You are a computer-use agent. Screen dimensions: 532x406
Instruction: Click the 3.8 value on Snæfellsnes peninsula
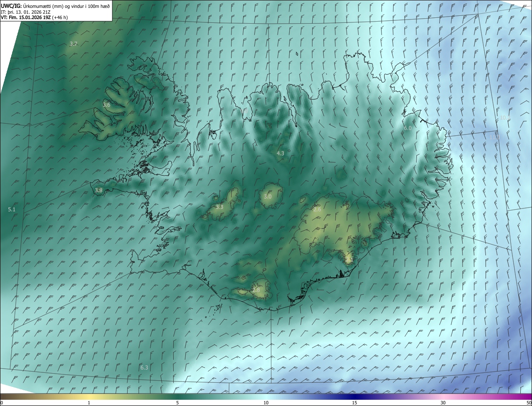click(x=99, y=190)
